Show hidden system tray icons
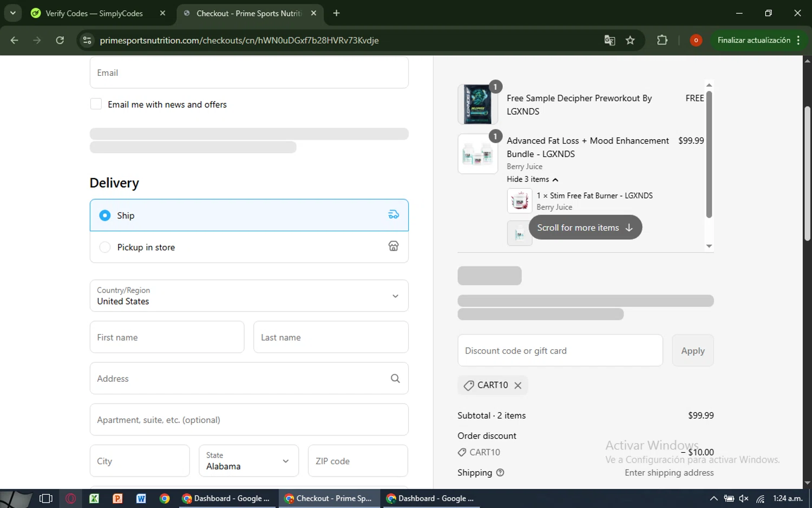The height and width of the screenshot is (508, 812). pos(713,498)
